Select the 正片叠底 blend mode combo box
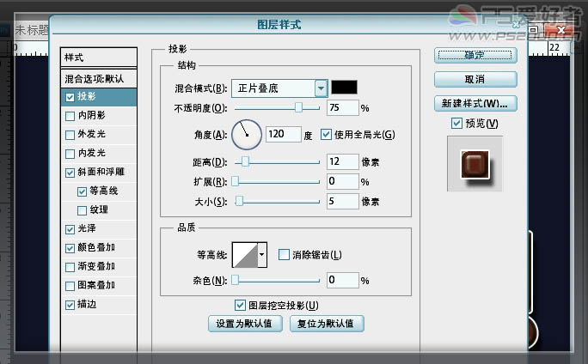 279,88
